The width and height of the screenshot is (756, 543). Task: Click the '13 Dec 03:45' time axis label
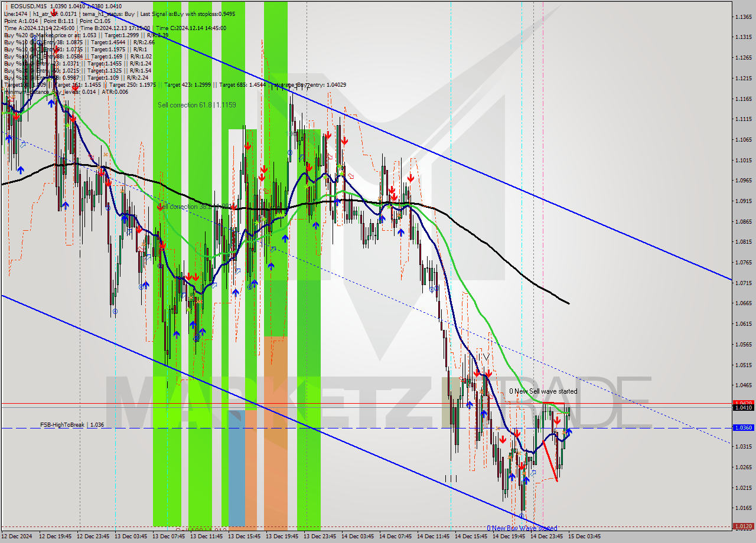[131, 537]
